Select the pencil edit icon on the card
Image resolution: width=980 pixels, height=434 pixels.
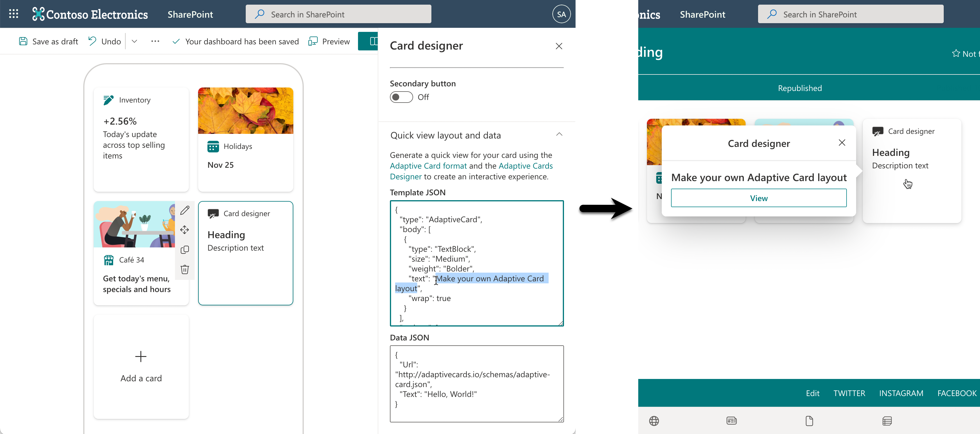coord(185,210)
